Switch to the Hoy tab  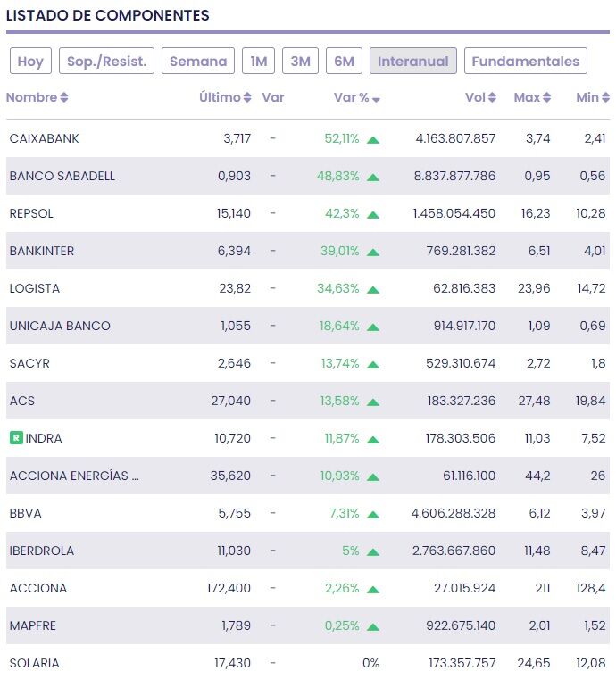[30, 62]
